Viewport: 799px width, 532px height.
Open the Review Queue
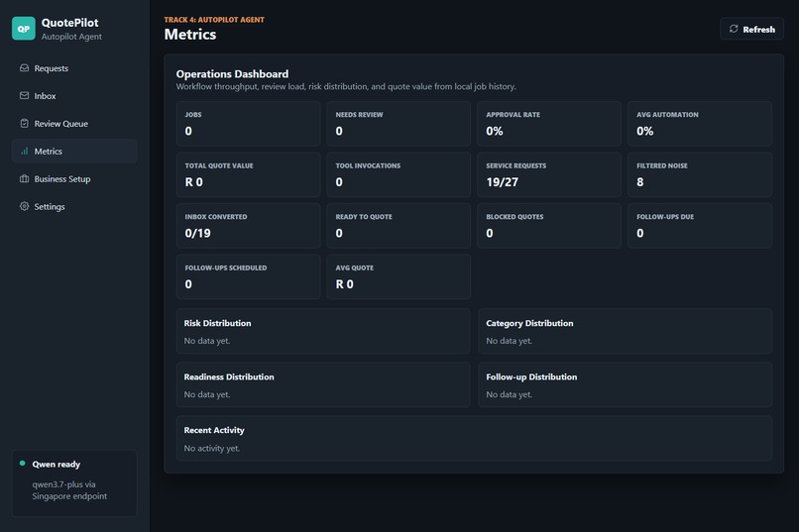click(74, 123)
